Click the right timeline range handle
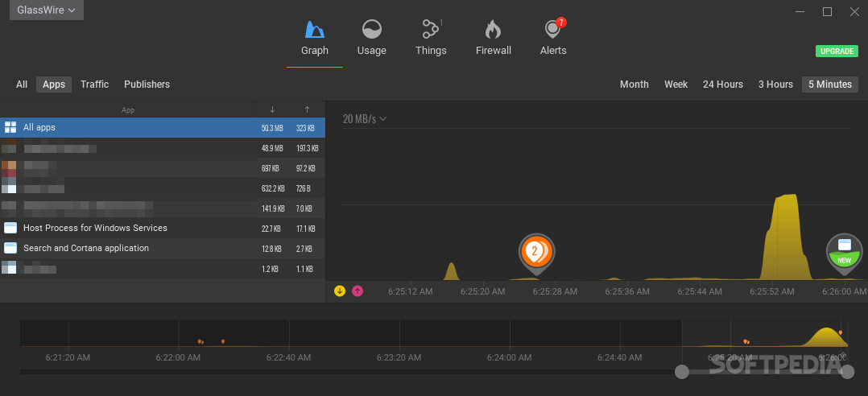Viewport: 868px width, 396px height. click(848, 372)
